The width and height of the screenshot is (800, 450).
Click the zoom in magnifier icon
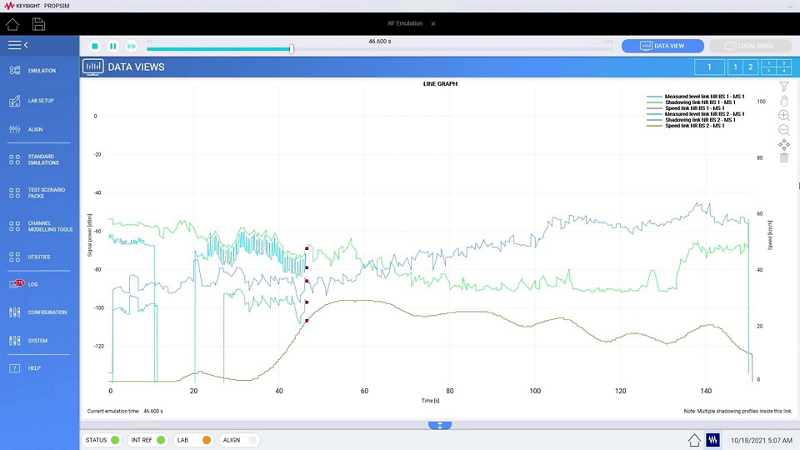pos(784,115)
